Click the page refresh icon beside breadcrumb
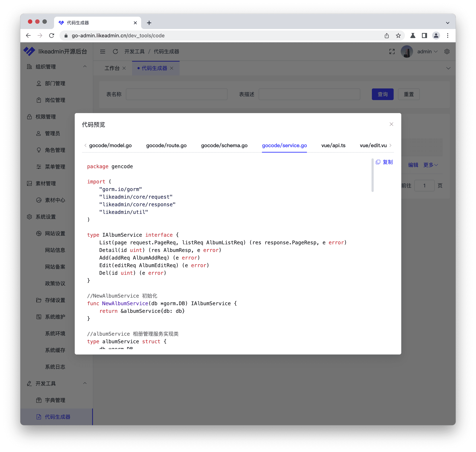The width and height of the screenshot is (476, 452). [115, 51]
